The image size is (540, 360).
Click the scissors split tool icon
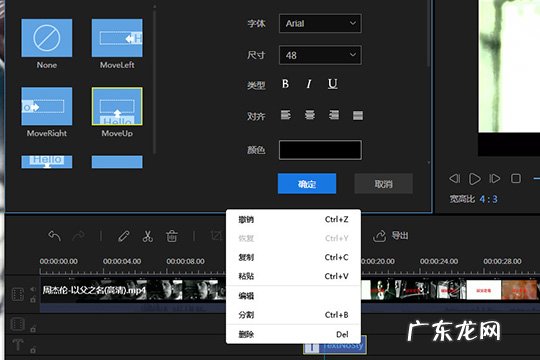147,236
